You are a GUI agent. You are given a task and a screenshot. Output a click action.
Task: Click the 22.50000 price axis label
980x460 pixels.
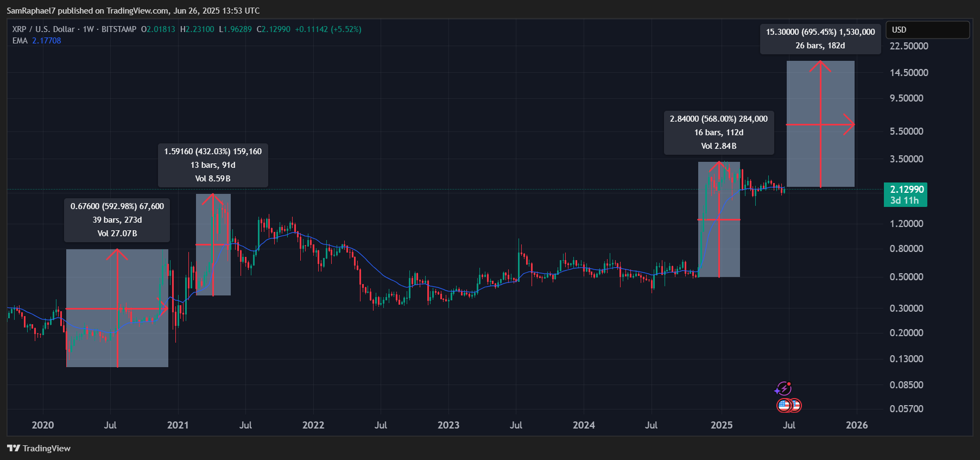pos(909,46)
